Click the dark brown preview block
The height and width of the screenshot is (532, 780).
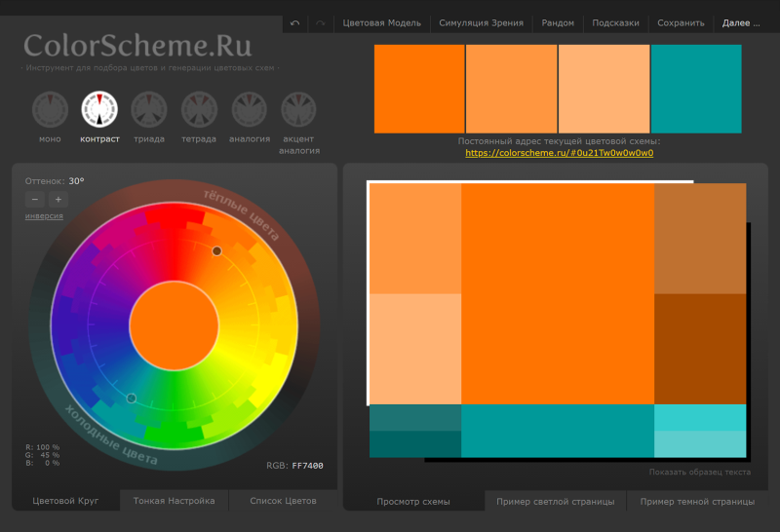pos(700,349)
